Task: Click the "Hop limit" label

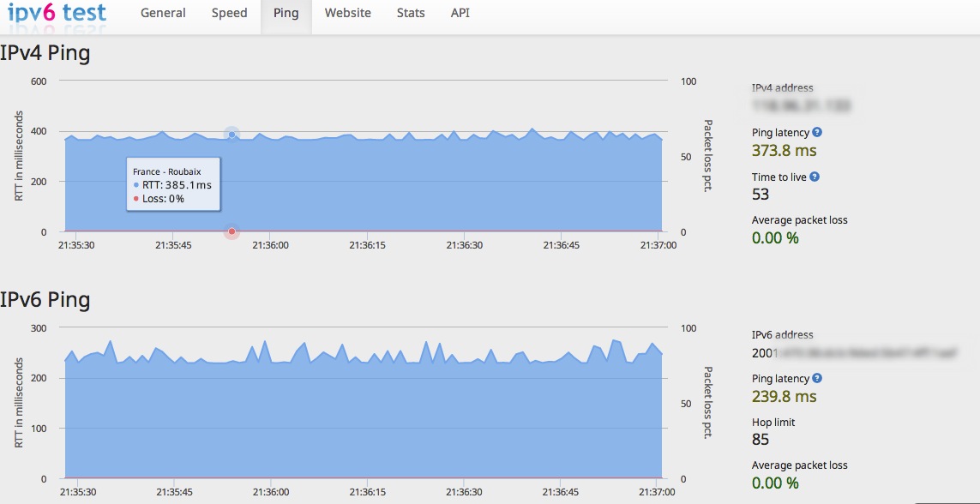Action: (773, 423)
